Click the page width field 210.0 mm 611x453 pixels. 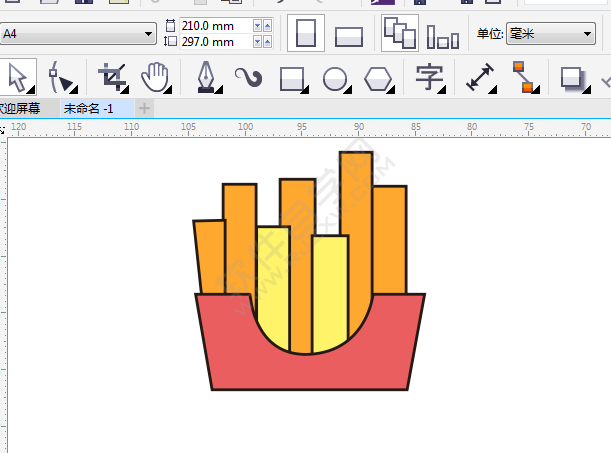[x=213, y=25]
